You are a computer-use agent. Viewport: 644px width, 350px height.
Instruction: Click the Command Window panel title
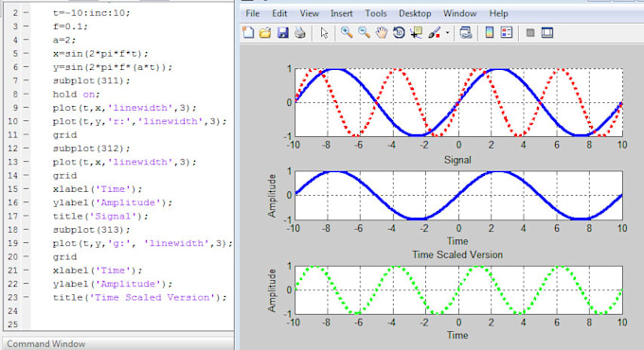[x=46, y=343]
